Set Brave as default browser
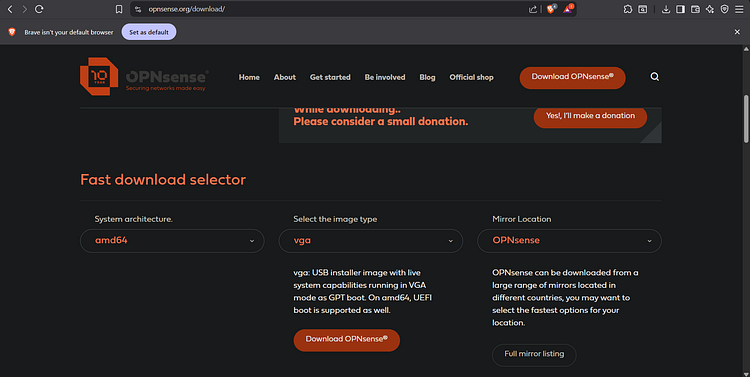 point(149,32)
